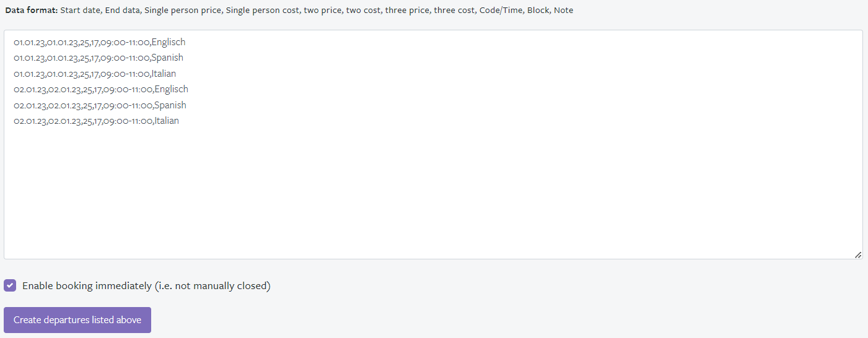Place cursor in the 02.01.23 Englisch line
Viewport: 868px width, 338px height.
101,89
